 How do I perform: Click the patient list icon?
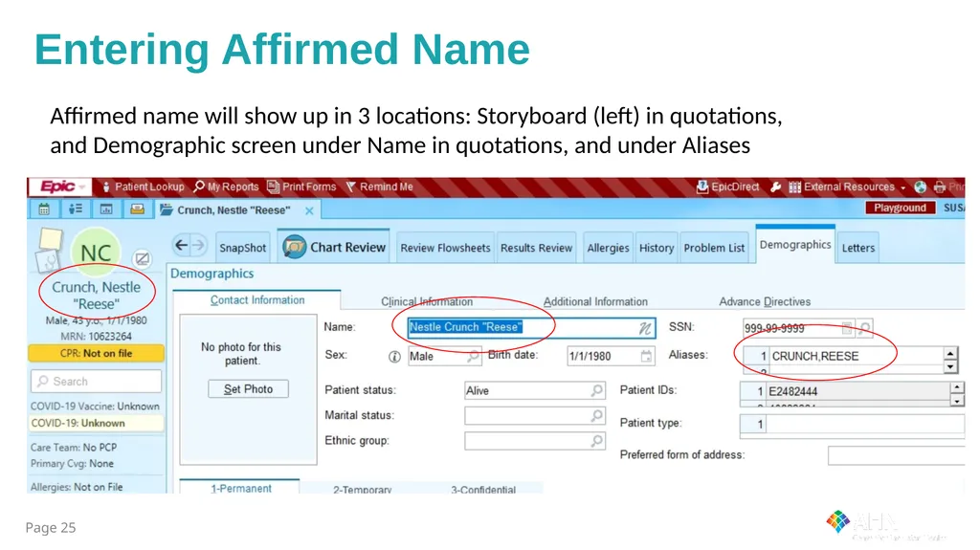click(75, 209)
